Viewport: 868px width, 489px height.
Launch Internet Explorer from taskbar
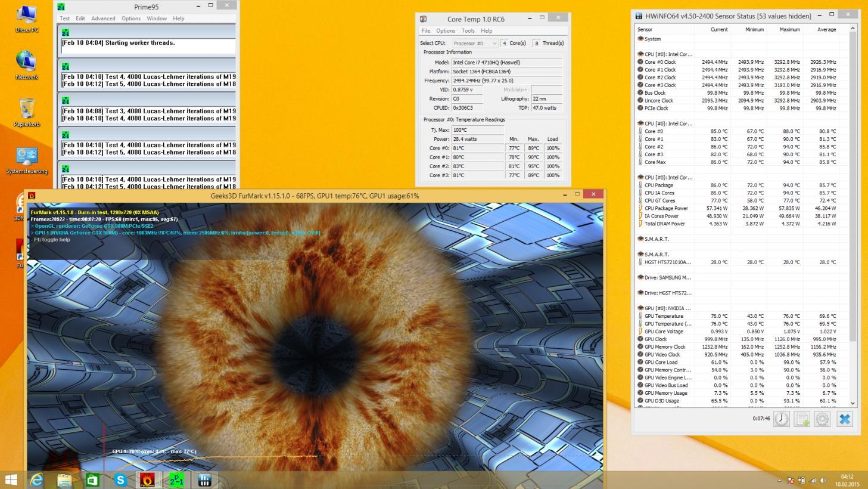tap(37, 479)
